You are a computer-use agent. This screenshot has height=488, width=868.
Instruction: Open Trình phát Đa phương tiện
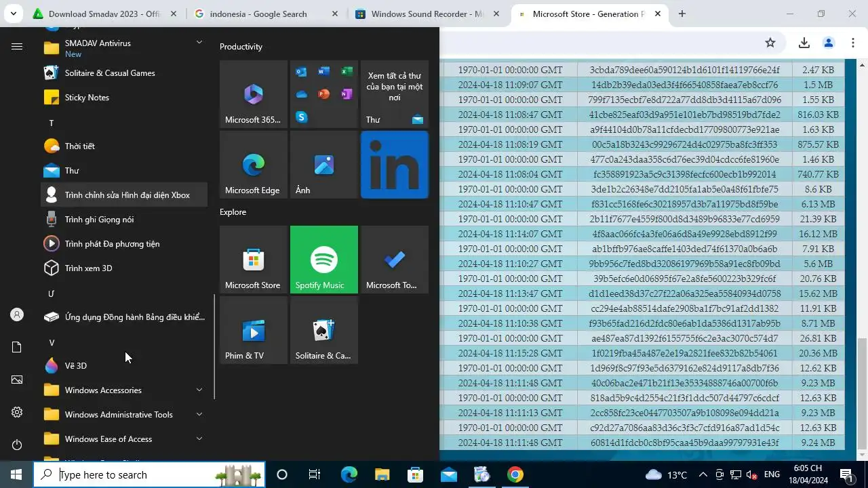[124, 244]
